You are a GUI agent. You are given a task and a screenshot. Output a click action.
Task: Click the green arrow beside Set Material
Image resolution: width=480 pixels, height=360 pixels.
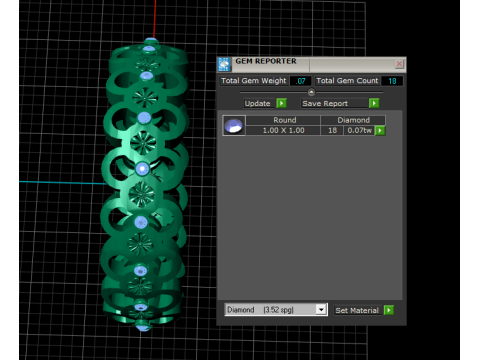click(x=389, y=310)
